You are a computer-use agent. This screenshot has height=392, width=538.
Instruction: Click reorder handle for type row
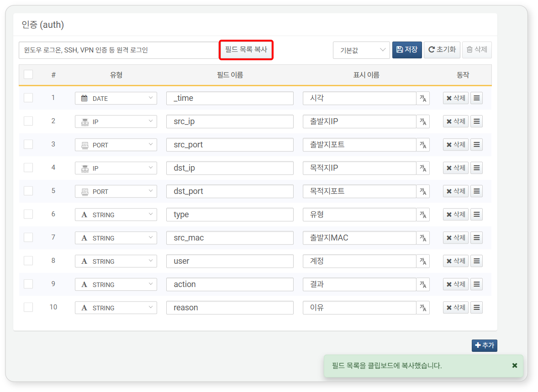(477, 214)
